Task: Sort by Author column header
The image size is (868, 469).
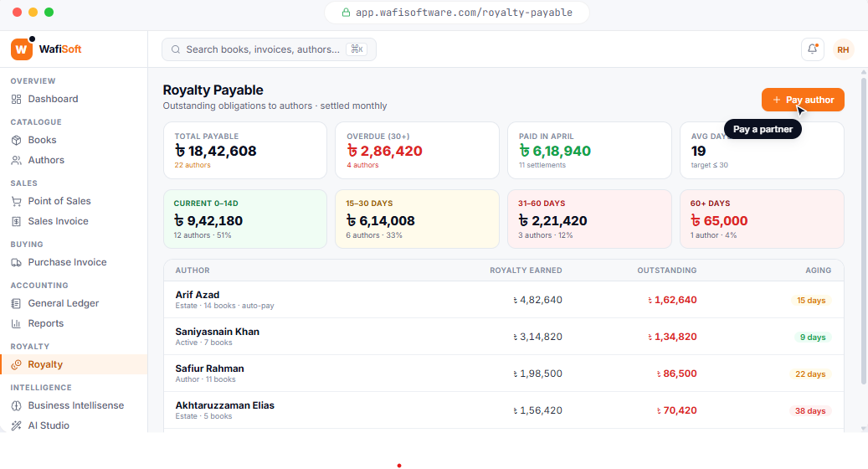Action: click(193, 271)
